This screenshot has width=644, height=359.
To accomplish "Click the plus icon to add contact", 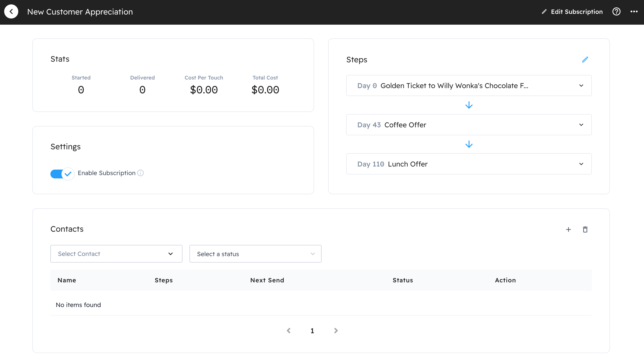I will [x=568, y=229].
